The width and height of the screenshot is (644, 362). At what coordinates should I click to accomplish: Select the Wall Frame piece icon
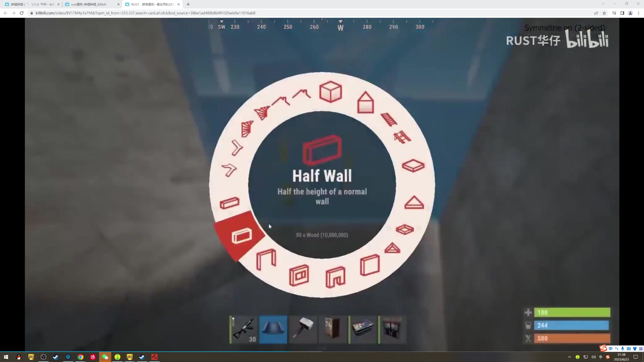click(266, 259)
